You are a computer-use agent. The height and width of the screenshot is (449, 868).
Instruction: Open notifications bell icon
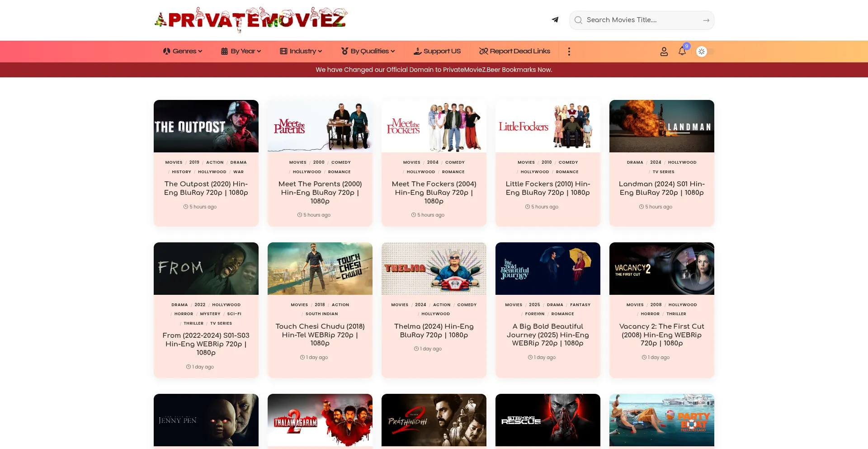pyautogui.click(x=682, y=51)
